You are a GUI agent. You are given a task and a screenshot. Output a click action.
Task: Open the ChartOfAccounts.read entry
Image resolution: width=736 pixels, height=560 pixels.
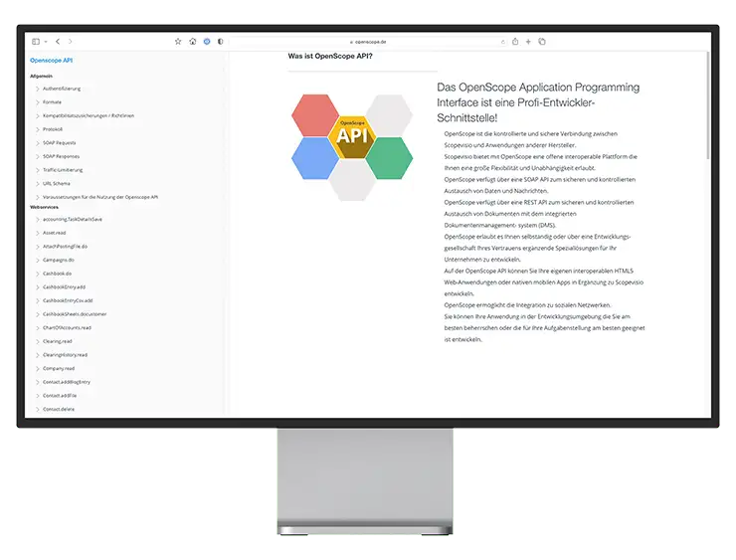click(67, 327)
